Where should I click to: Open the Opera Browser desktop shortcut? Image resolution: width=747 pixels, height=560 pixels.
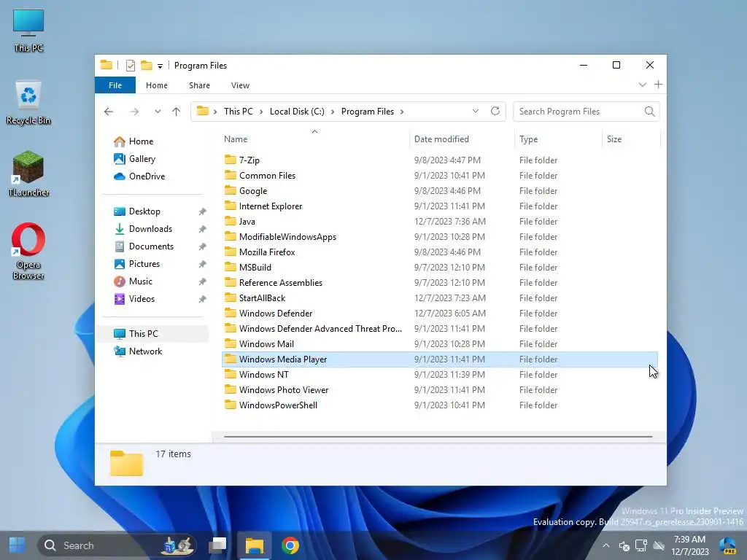(x=28, y=252)
